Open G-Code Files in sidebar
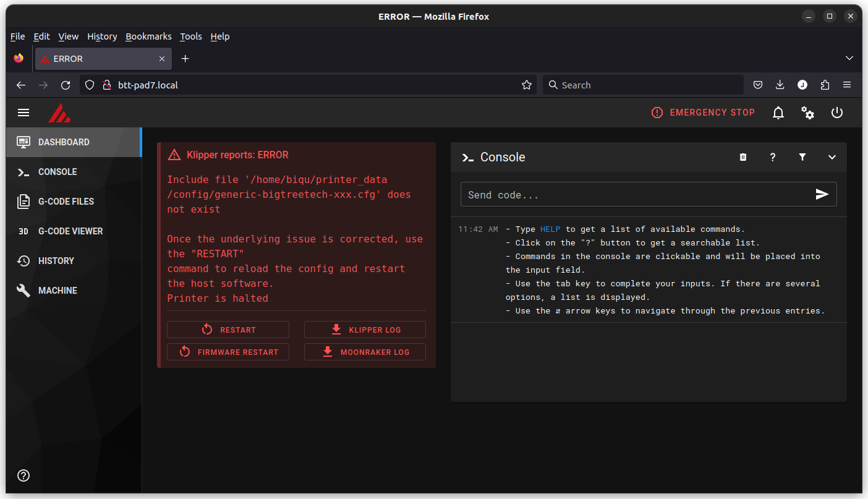The width and height of the screenshot is (868, 499). pos(74,202)
